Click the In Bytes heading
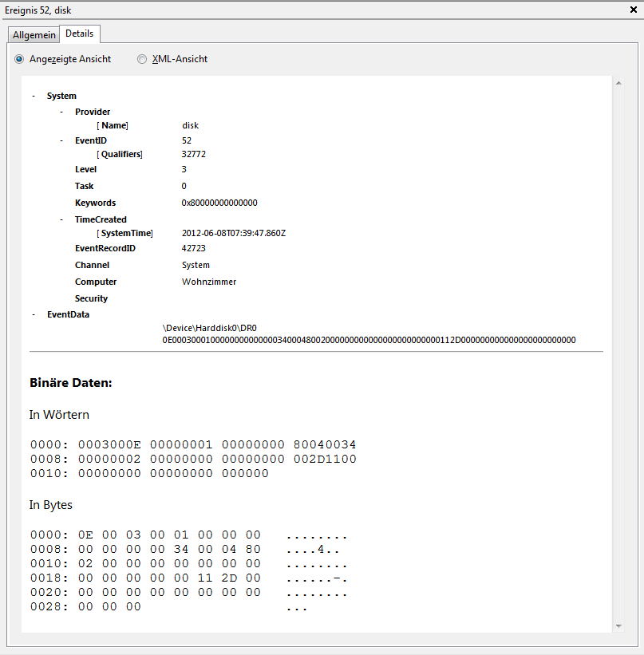644x655 pixels. pyautogui.click(x=50, y=505)
